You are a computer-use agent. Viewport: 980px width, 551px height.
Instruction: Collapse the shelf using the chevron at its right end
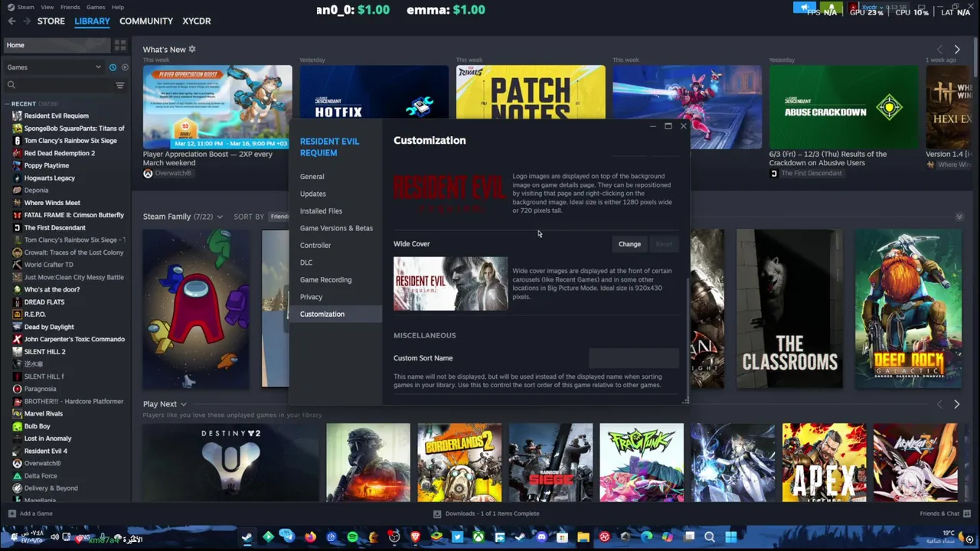pyautogui.click(x=959, y=217)
